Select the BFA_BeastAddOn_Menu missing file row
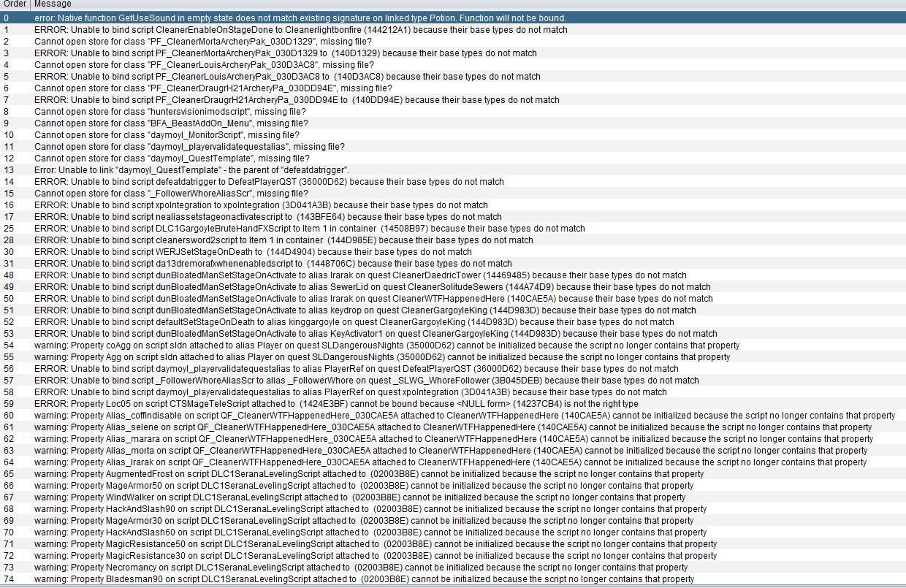Viewport: 906px width, 588px height. point(171,123)
